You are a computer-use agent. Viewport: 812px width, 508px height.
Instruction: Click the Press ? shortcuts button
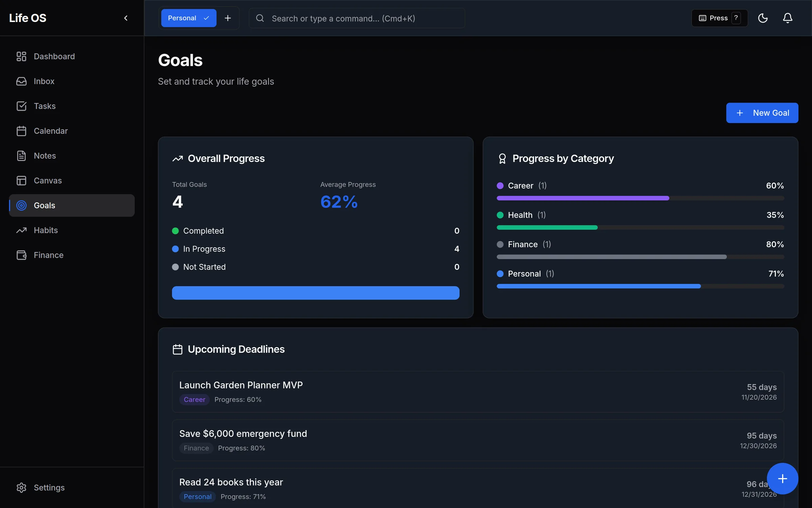coord(720,18)
